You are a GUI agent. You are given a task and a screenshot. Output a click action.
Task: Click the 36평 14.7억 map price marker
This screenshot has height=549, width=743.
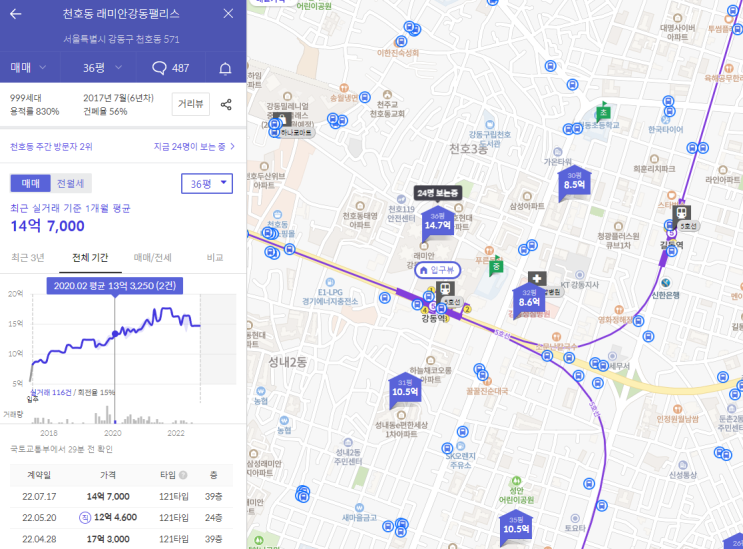click(437, 223)
